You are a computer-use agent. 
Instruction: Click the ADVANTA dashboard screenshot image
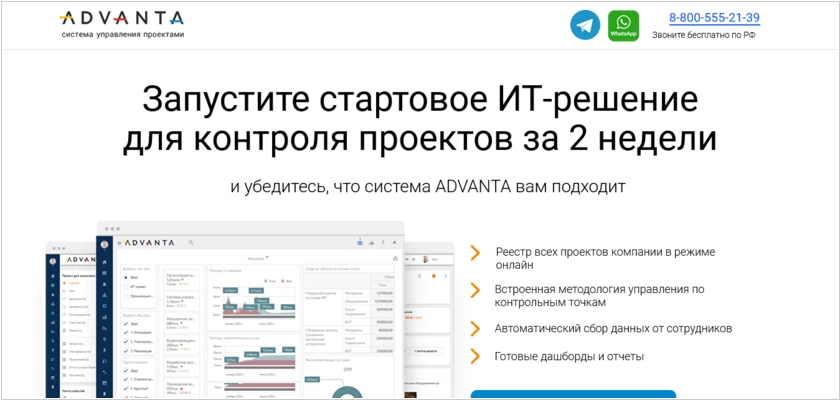pos(250,310)
